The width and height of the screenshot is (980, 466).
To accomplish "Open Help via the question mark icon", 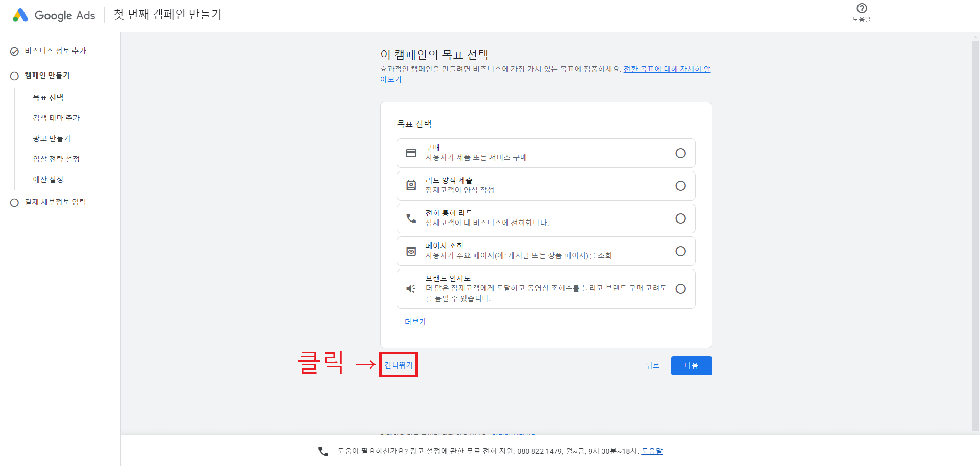I will [x=862, y=8].
